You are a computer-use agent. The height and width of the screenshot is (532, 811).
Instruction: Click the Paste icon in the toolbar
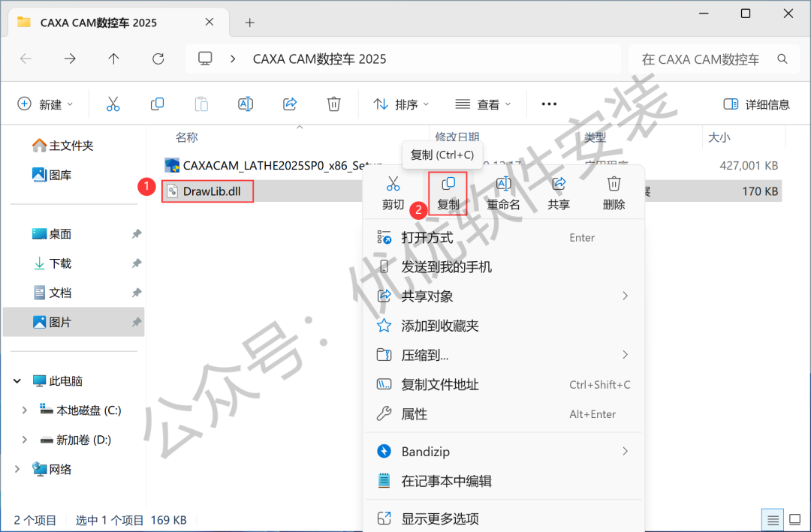click(x=201, y=104)
